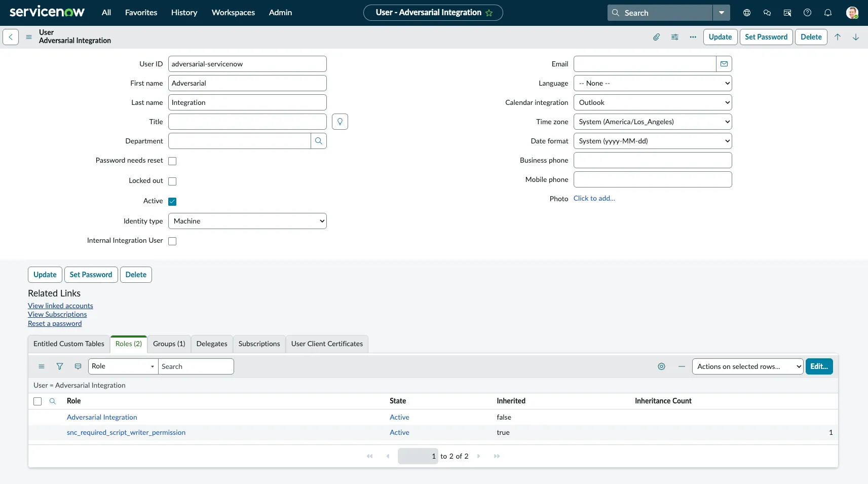
Task: Click the personalize form settings icon
Action: point(674,37)
